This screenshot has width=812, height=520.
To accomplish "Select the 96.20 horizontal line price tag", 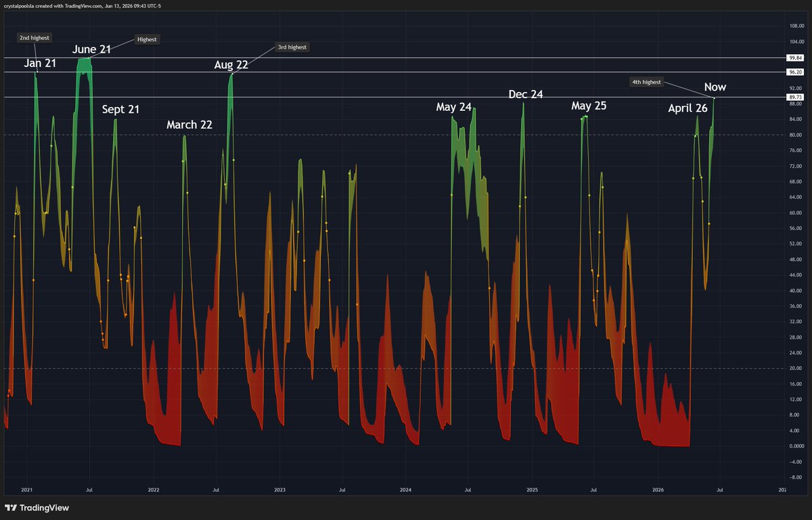I will [x=796, y=72].
